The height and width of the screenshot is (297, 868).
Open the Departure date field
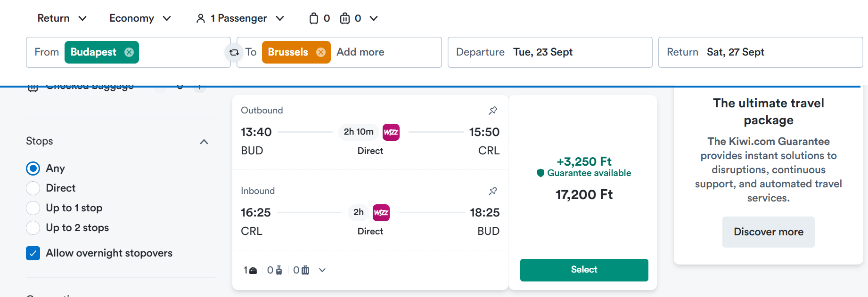click(x=550, y=52)
